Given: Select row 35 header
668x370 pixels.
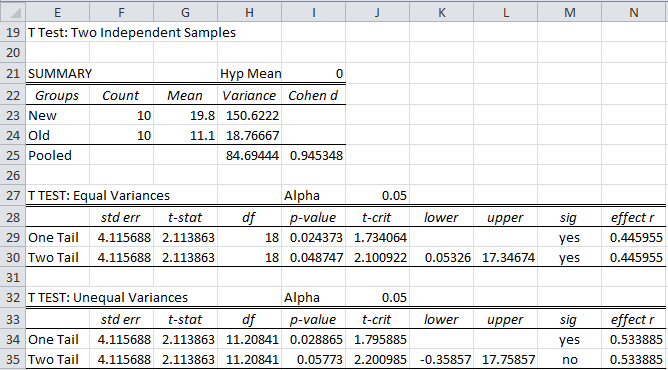Looking at the screenshot, I should pos(13,360).
